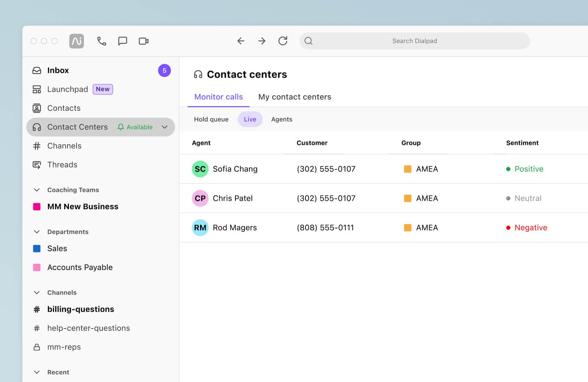Click AMEA group in Sofia Chang row
Image resolution: width=588 pixels, height=382 pixels.
pos(421,169)
